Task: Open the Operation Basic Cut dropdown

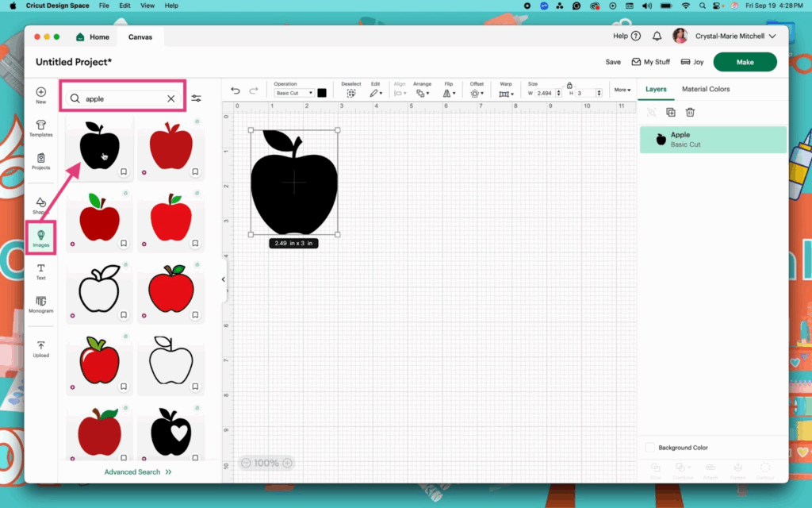Action: coord(294,93)
